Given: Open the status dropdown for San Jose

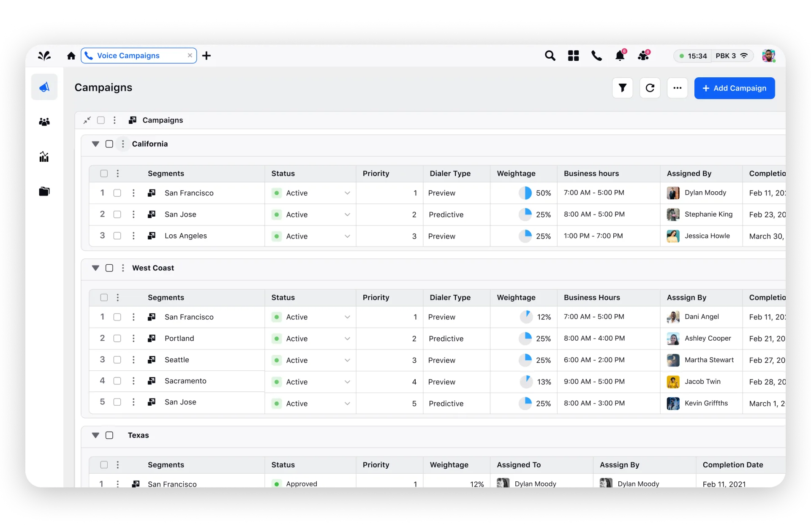Looking at the screenshot, I should pyautogui.click(x=347, y=214).
